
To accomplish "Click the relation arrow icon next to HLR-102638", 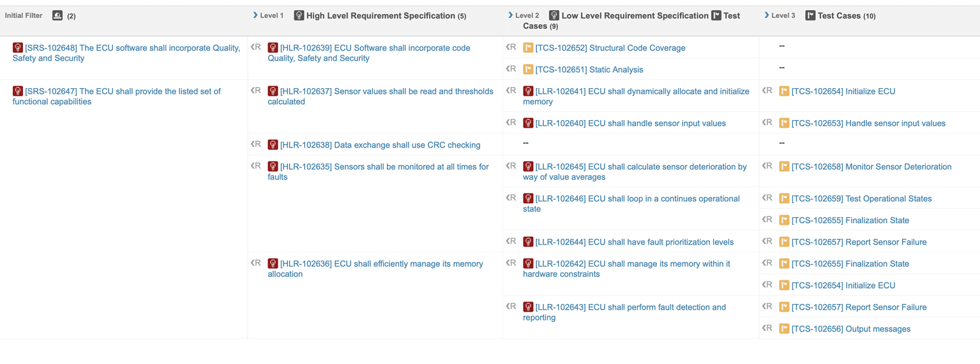I will coord(256,144).
